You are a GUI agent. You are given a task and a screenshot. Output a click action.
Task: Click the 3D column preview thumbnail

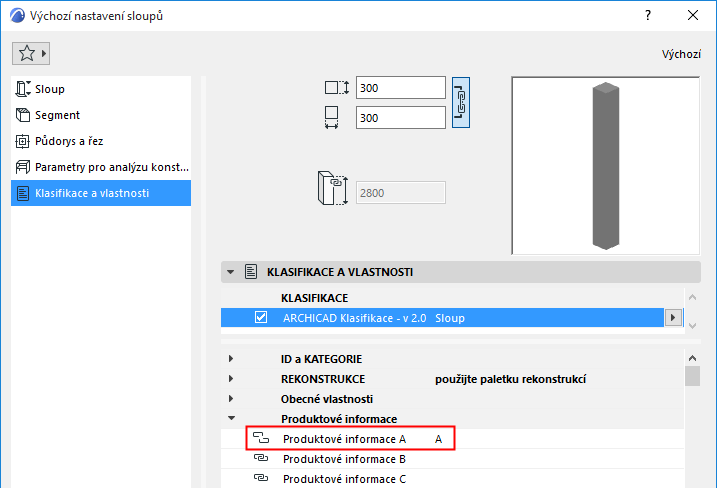(605, 166)
